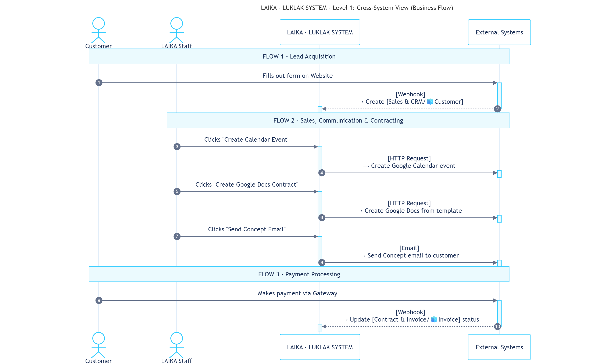Click the message label Fills out form on Website
600x364 pixels.
pos(298,76)
